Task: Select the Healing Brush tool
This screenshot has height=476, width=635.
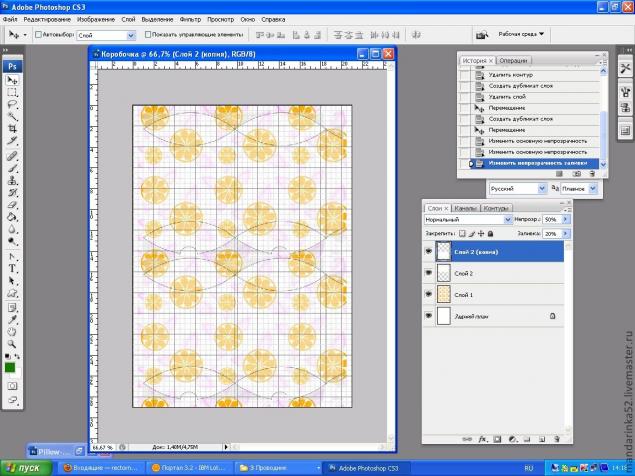Action: [12, 156]
